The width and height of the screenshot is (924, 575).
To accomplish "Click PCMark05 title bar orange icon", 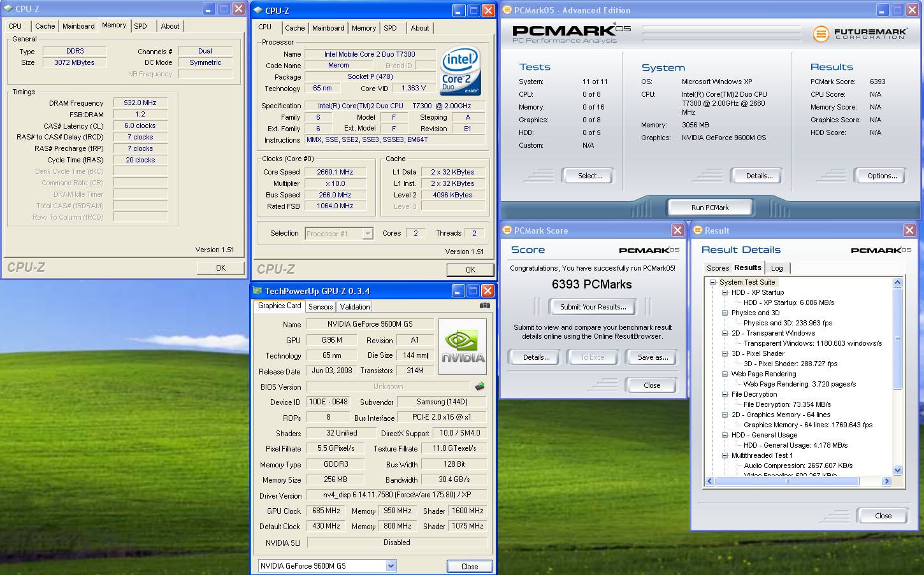I will 507,10.
